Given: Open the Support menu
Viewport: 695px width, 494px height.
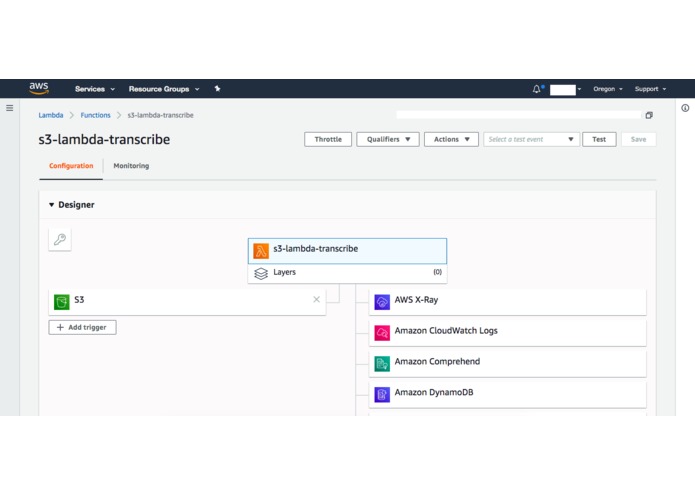Looking at the screenshot, I should [650, 89].
